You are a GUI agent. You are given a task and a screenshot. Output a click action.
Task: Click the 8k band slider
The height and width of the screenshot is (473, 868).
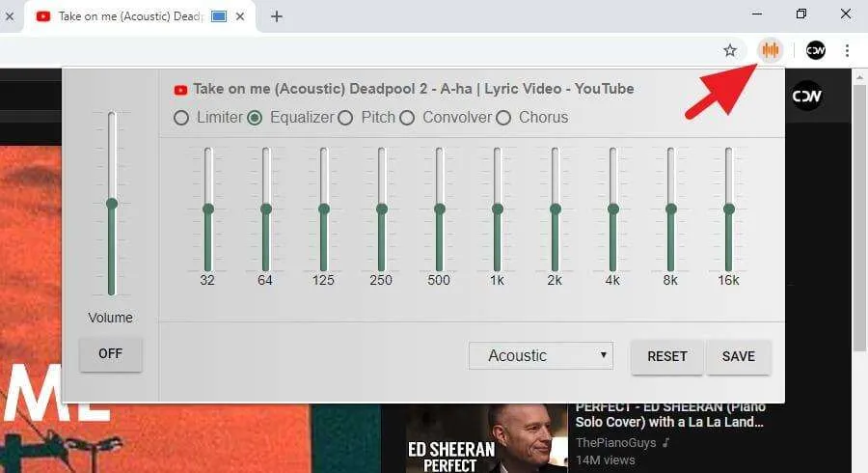point(671,209)
